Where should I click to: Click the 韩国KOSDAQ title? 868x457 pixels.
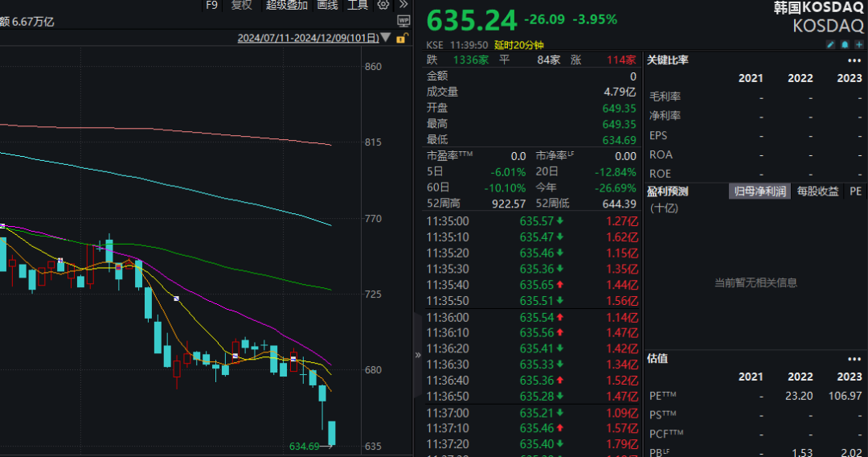click(x=818, y=8)
